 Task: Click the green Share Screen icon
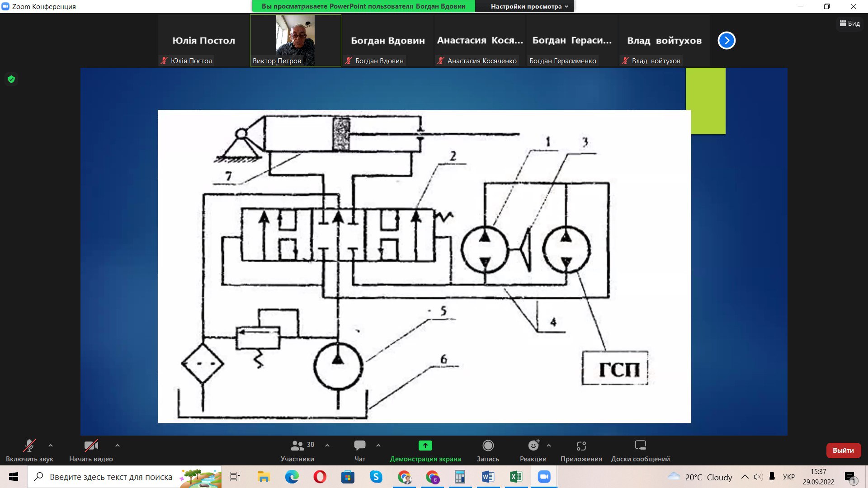[425, 446]
